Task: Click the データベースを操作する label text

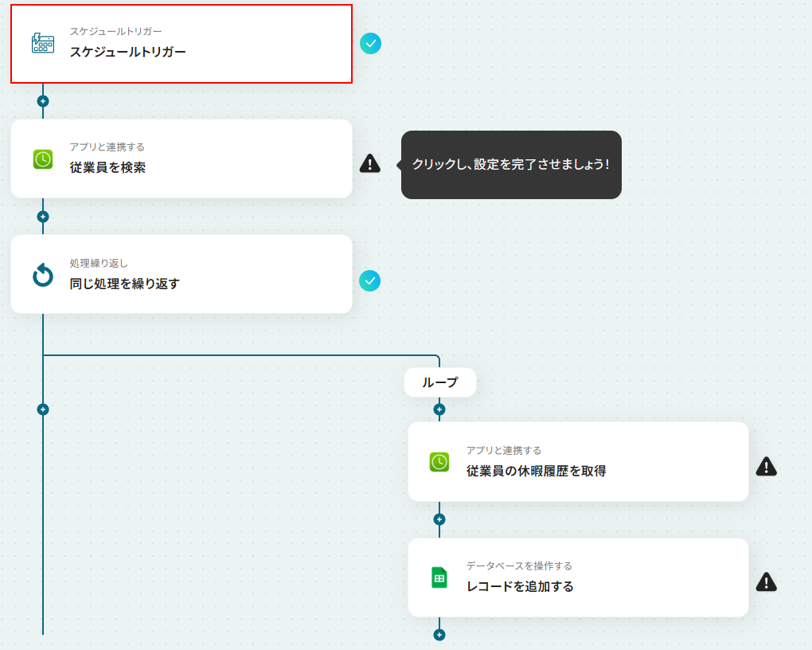Action: pyautogui.click(x=519, y=566)
